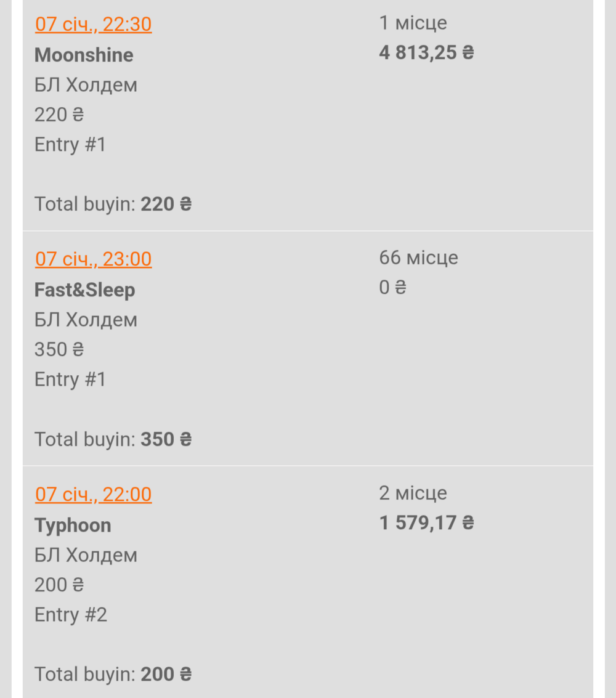The height and width of the screenshot is (698, 616).
Task: Click the Fast&Sleep tournament name
Action: (84, 290)
